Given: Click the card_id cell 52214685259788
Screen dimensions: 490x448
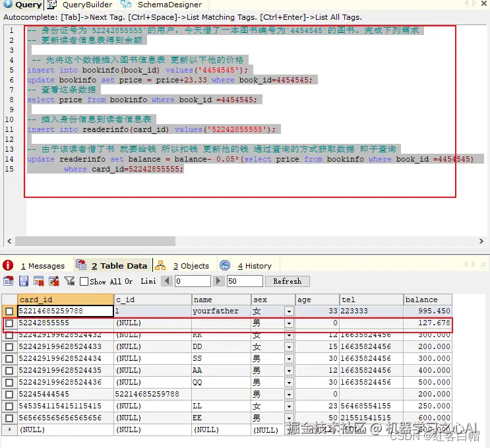Looking at the screenshot, I should click(x=65, y=311).
